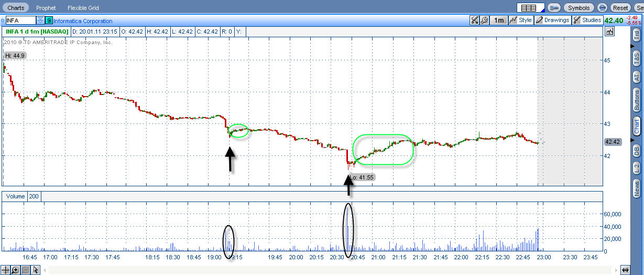Switch to the Prophet tab

47,8
